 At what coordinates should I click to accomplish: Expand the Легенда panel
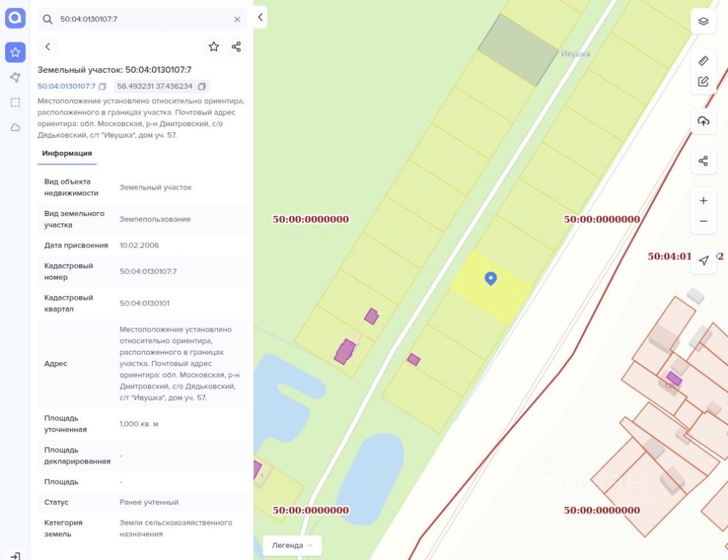292,545
